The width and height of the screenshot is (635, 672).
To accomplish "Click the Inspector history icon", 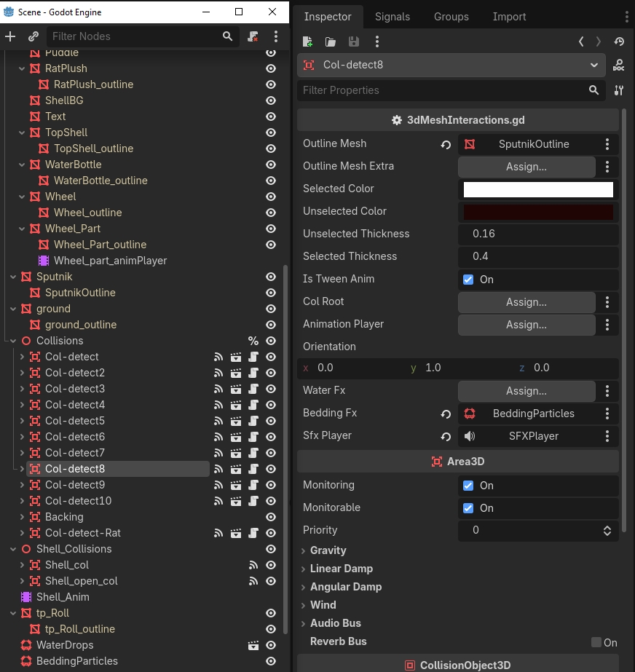I will click(x=619, y=41).
